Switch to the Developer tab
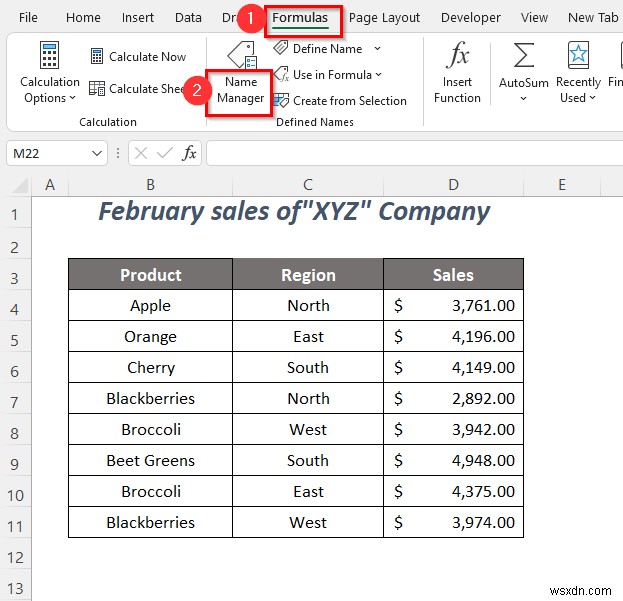The image size is (623, 601). 470,18
